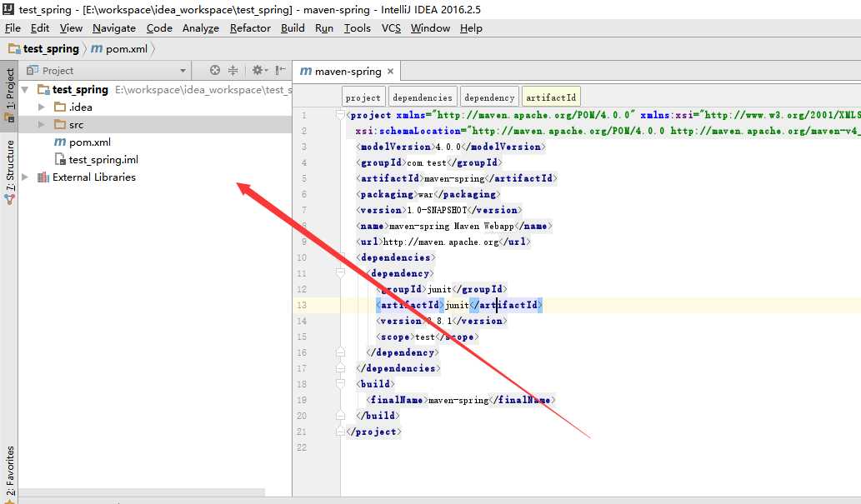
Task: Select the maven-spring editor tab
Action: (348, 72)
